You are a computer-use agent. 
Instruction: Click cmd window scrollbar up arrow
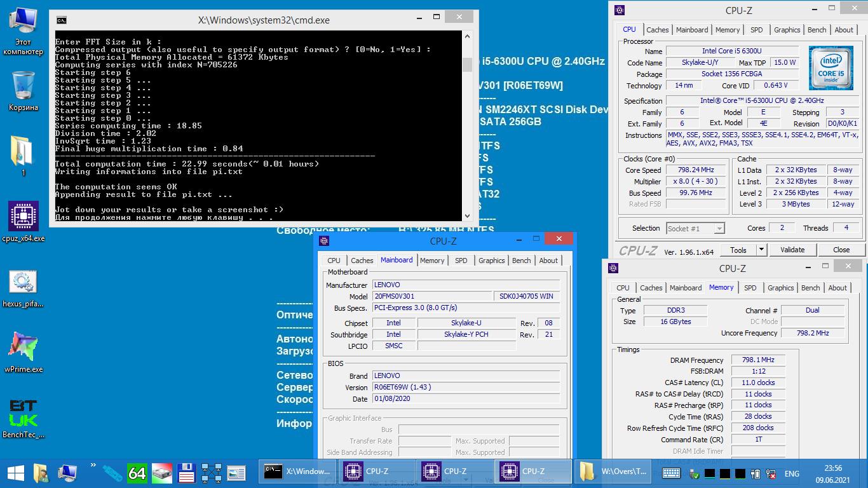[468, 37]
